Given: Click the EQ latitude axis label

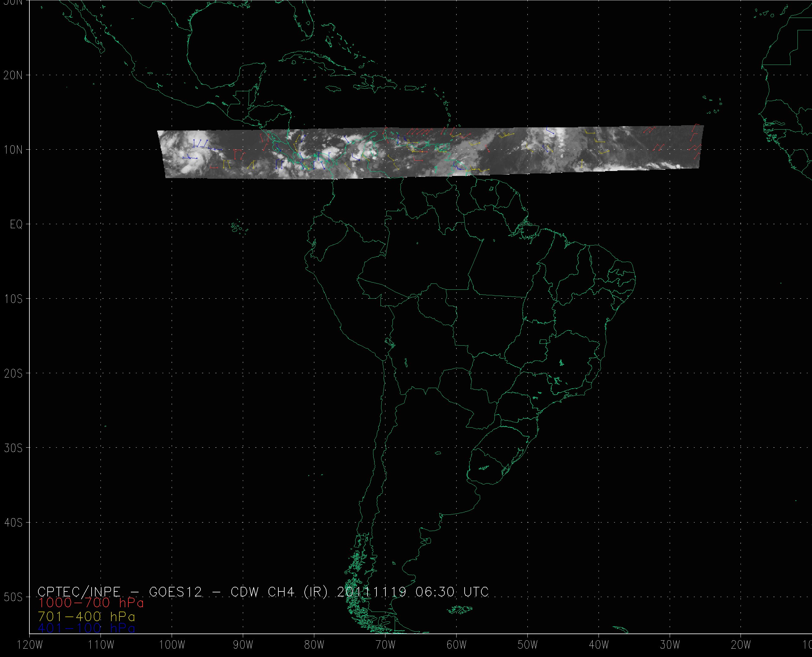Looking at the screenshot, I should pyautogui.click(x=16, y=224).
